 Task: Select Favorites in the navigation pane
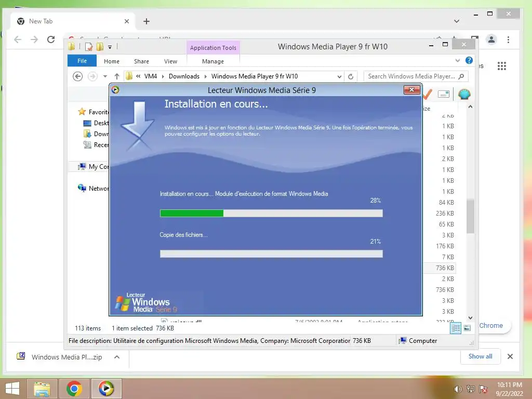pos(94,112)
